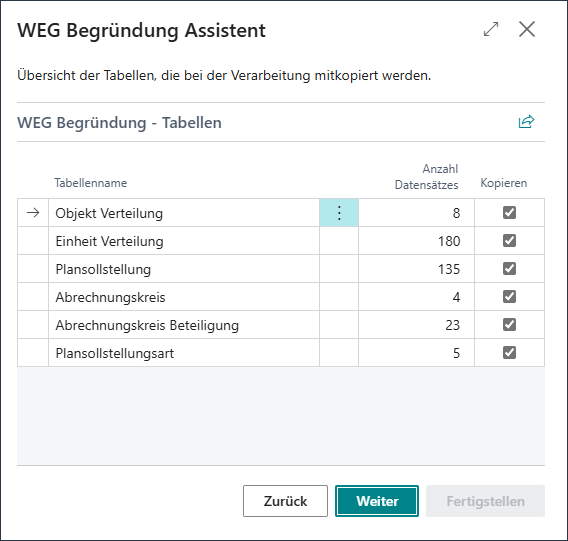
Task: Close the WEG Begründung Assistent dialog
Action: coord(527,29)
